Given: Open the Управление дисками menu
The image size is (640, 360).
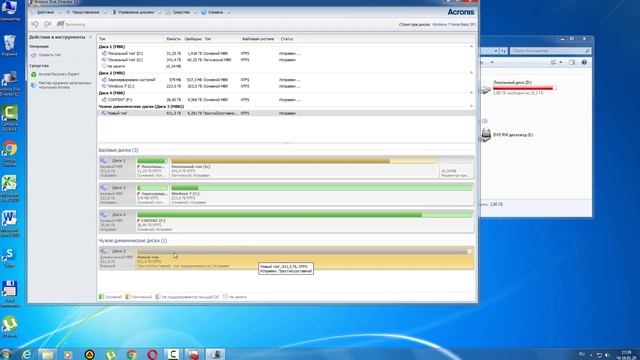Looking at the screenshot, I should tap(136, 12).
